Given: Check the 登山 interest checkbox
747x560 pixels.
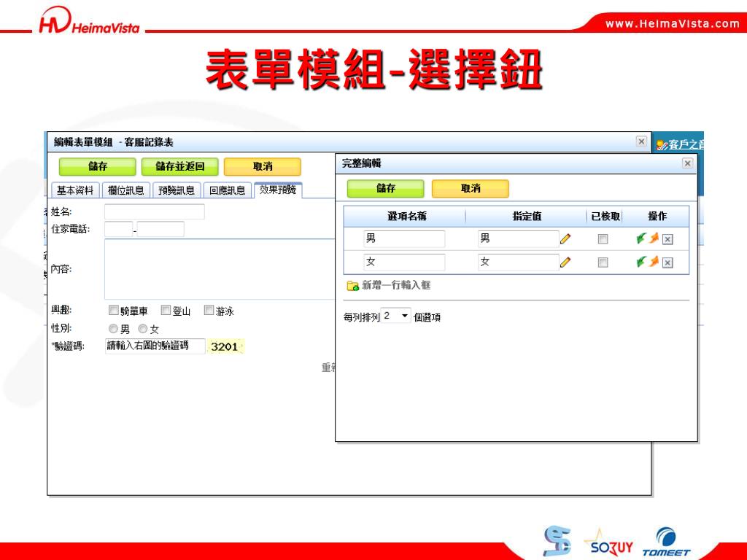Looking at the screenshot, I should pyautogui.click(x=166, y=311).
